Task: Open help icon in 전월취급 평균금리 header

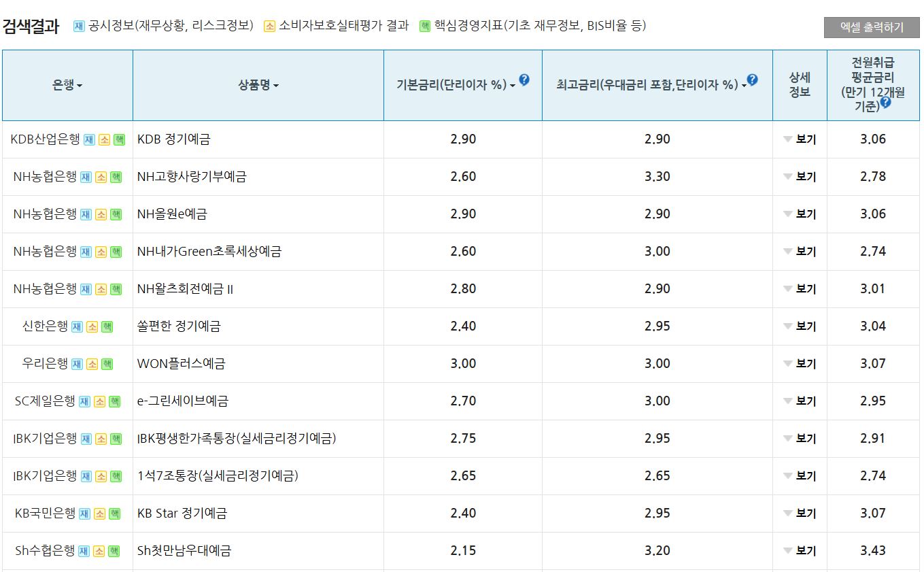Action: tap(885, 103)
